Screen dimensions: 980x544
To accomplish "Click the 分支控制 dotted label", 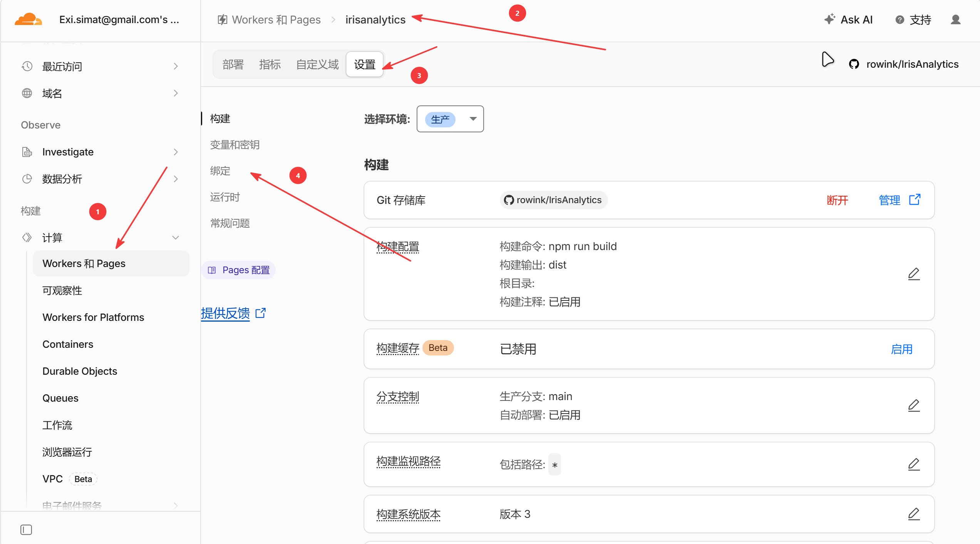I will (x=398, y=397).
